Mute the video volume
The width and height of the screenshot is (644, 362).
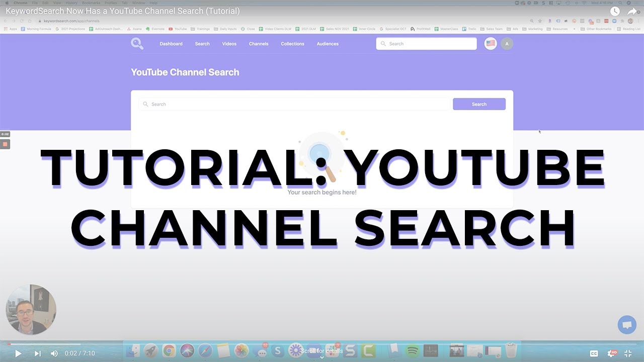coord(54,353)
